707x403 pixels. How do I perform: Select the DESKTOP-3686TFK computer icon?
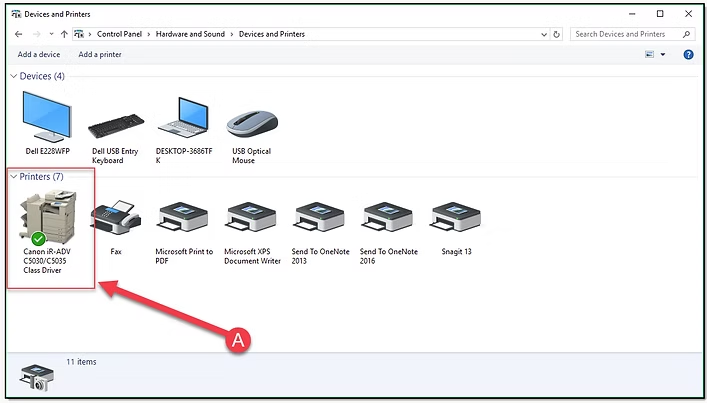point(183,120)
